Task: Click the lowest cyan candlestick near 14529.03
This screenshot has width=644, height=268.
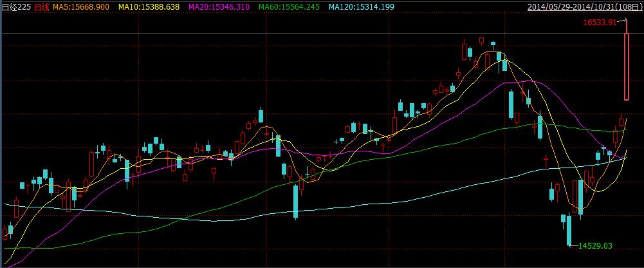Action: [x=569, y=230]
